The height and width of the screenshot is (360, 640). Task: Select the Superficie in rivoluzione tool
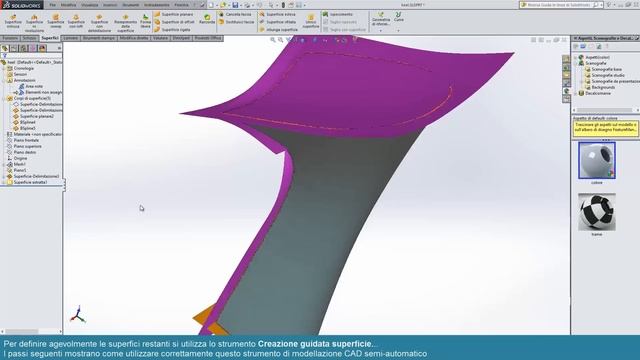[x=34, y=22]
